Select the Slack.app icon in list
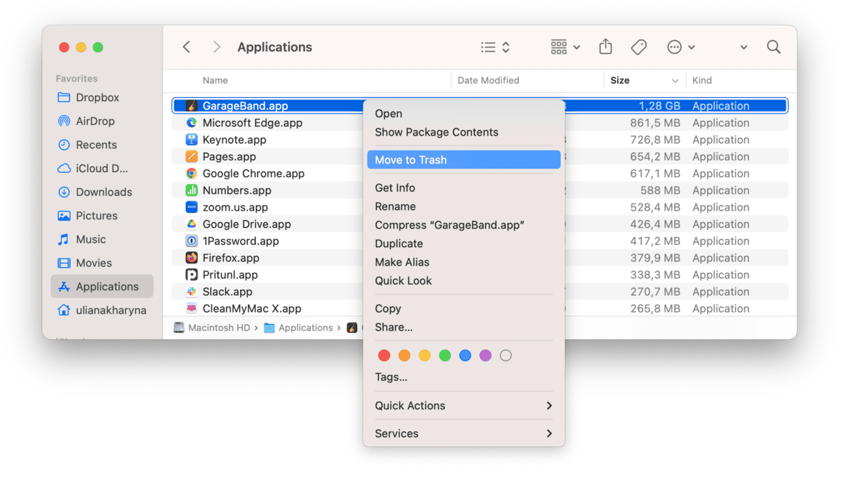 tap(191, 291)
